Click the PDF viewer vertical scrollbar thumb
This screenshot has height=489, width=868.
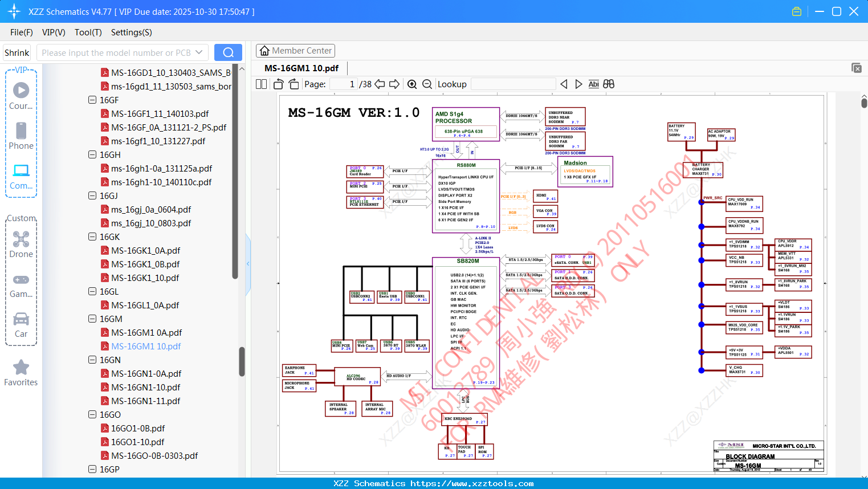[864, 103]
